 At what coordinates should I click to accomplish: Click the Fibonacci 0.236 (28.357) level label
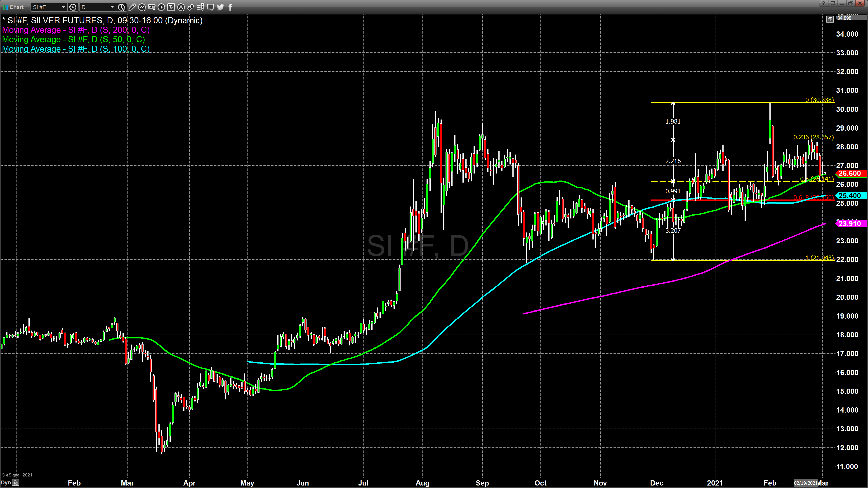814,137
